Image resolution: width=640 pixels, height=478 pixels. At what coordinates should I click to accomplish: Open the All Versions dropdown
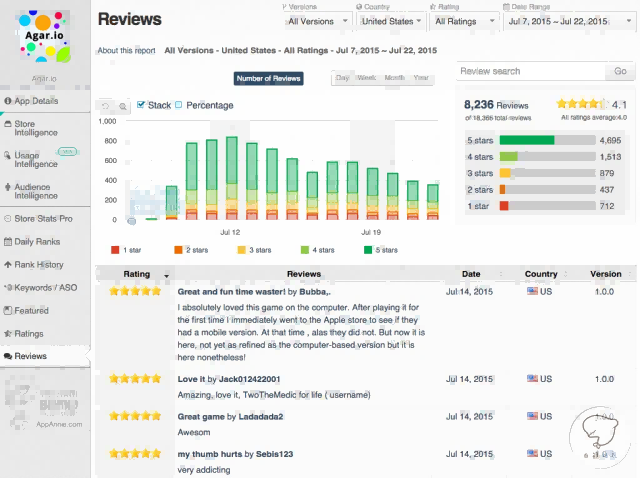click(318, 21)
